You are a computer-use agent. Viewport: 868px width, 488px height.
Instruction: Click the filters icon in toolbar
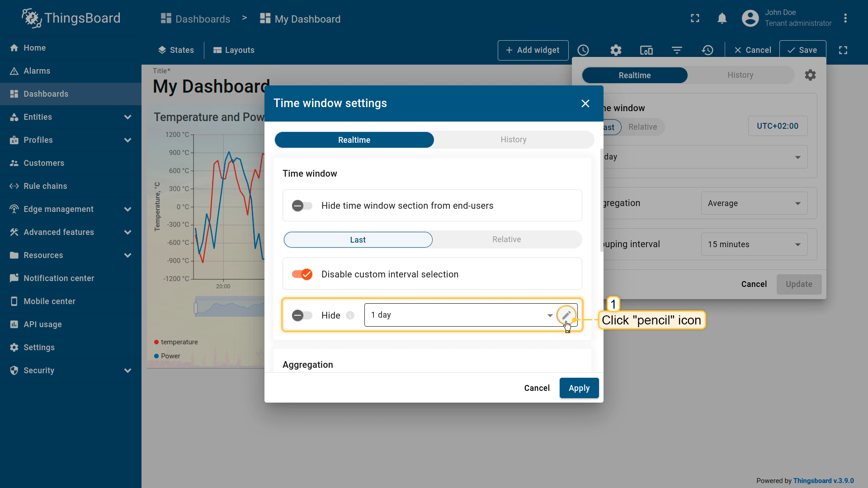coord(677,50)
